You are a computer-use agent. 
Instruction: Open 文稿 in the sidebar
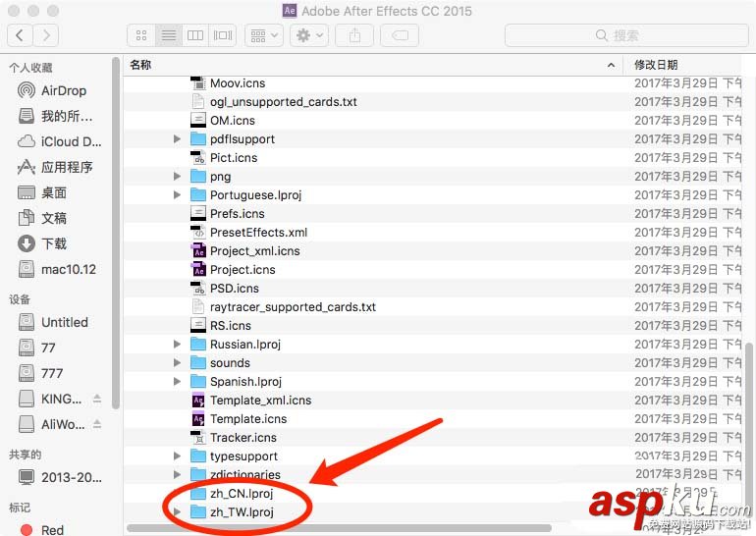[x=42, y=218]
